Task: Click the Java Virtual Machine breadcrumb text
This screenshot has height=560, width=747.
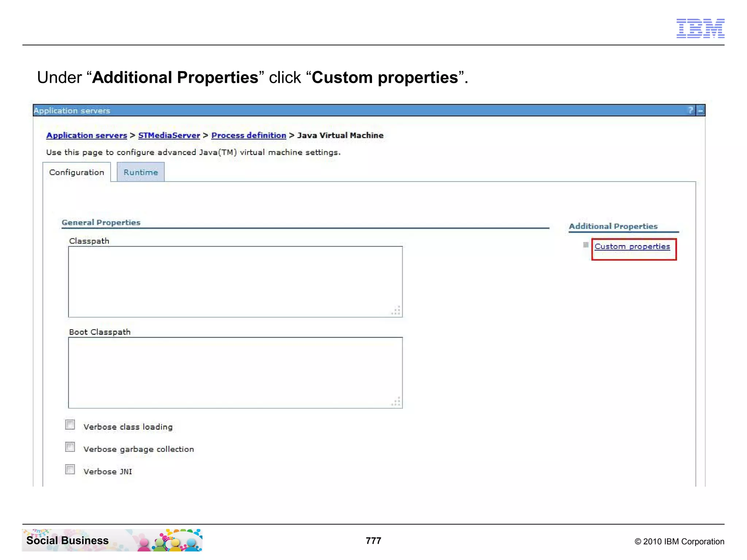Action: pos(340,136)
